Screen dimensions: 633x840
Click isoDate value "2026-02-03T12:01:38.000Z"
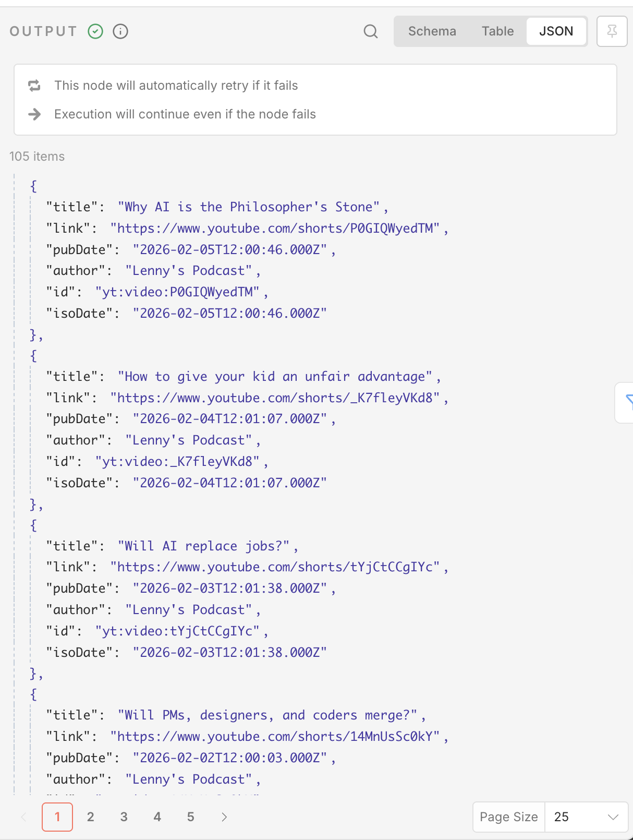point(230,653)
